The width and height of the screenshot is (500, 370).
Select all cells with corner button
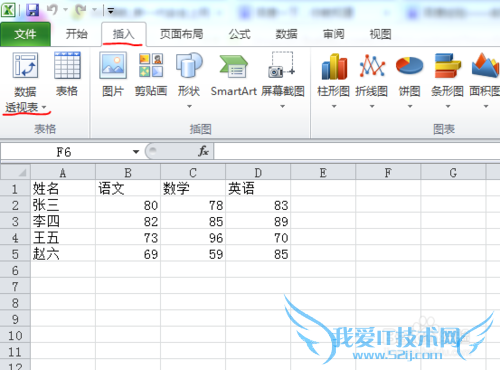pos(16,172)
